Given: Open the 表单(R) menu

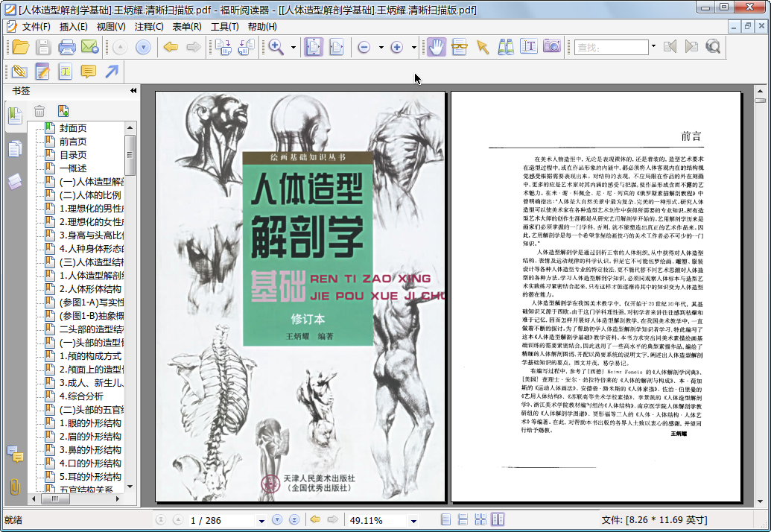Looking at the screenshot, I should pos(187,27).
